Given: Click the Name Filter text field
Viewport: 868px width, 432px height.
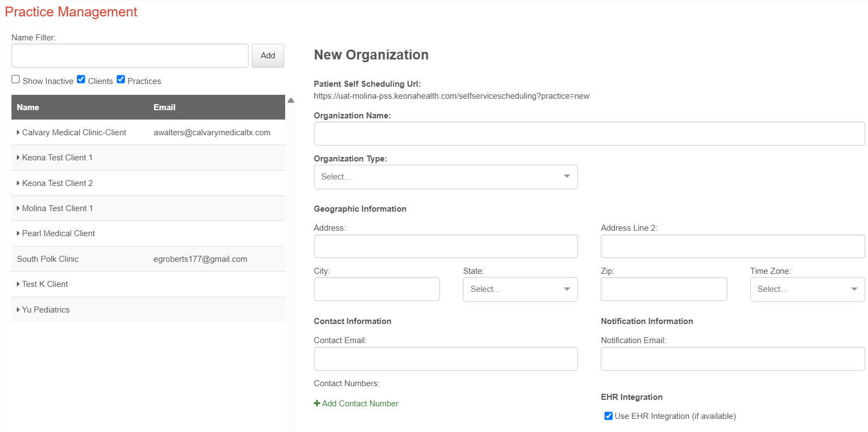Looking at the screenshot, I should [130, 56].
